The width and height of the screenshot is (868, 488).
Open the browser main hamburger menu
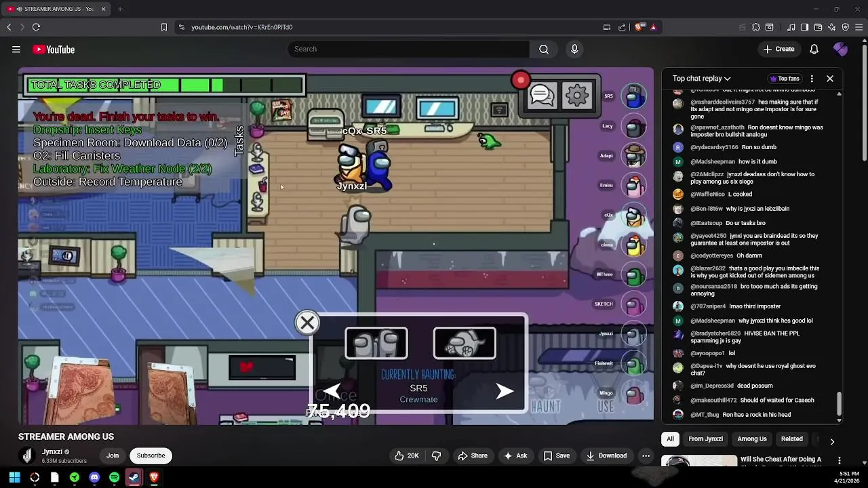pyautogui.click(x=859, y=27)
